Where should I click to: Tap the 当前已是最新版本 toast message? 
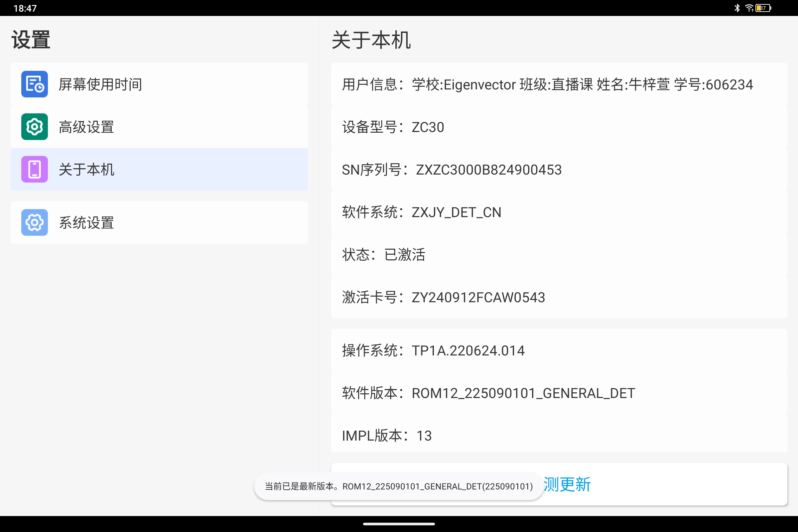(399, 486)
